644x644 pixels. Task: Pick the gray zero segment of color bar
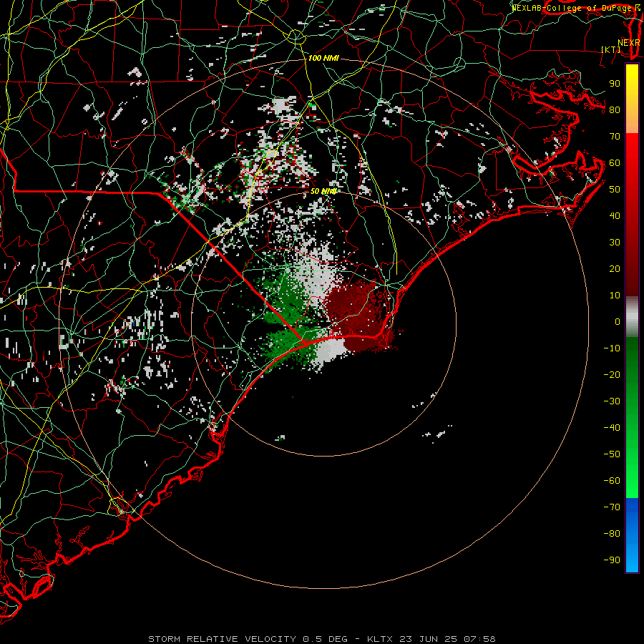[x=632, y=317]
